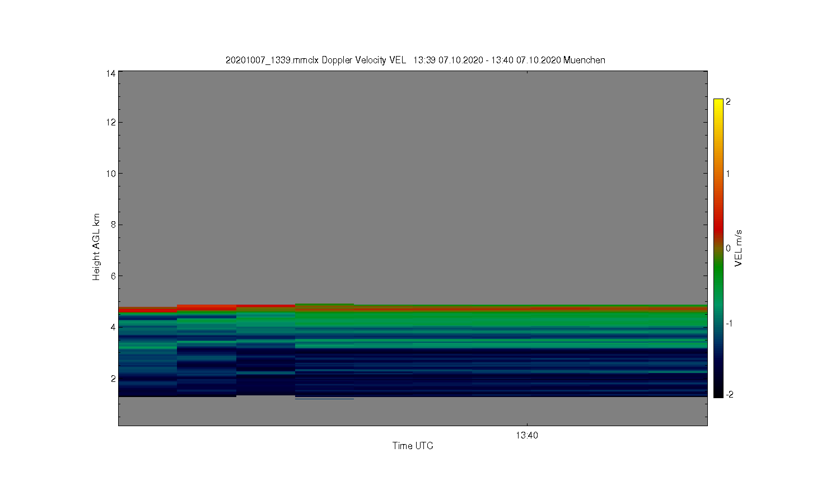Click the 6 tick label on height axis
Screen dimensions: 840x504
coord(113,276)
